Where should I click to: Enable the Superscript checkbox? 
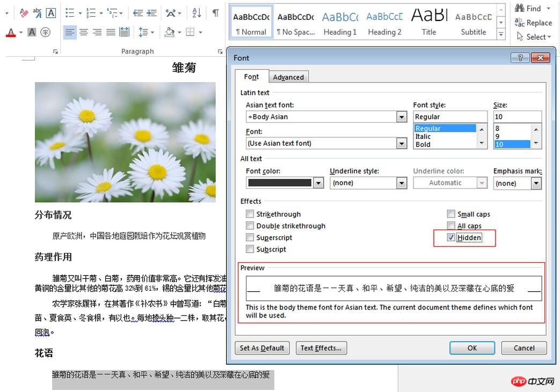click(250, 238)
